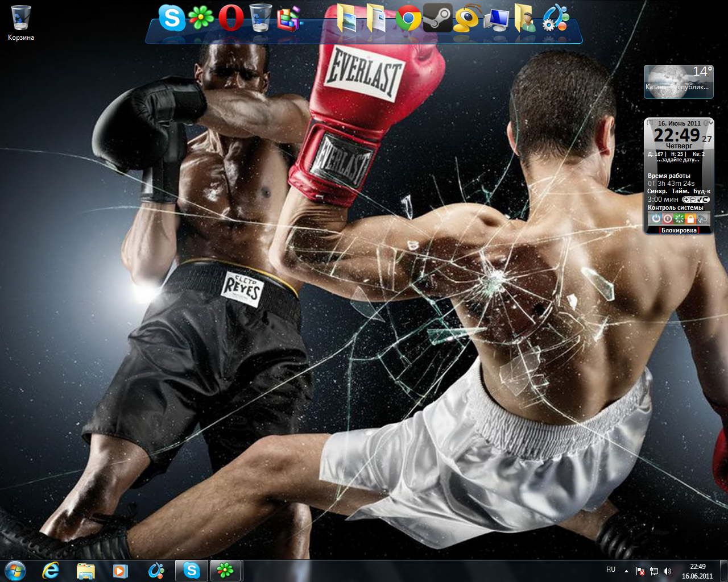Open the Computer icon in the dock
Screen dimensions: 728x582
coord(497,19)
